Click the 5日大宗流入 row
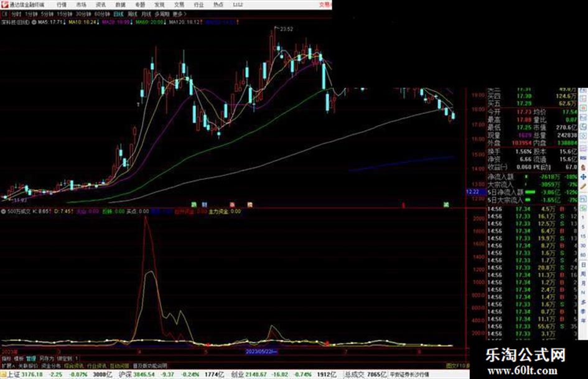This screenshot has height=379, width=588. pos(532,200)
